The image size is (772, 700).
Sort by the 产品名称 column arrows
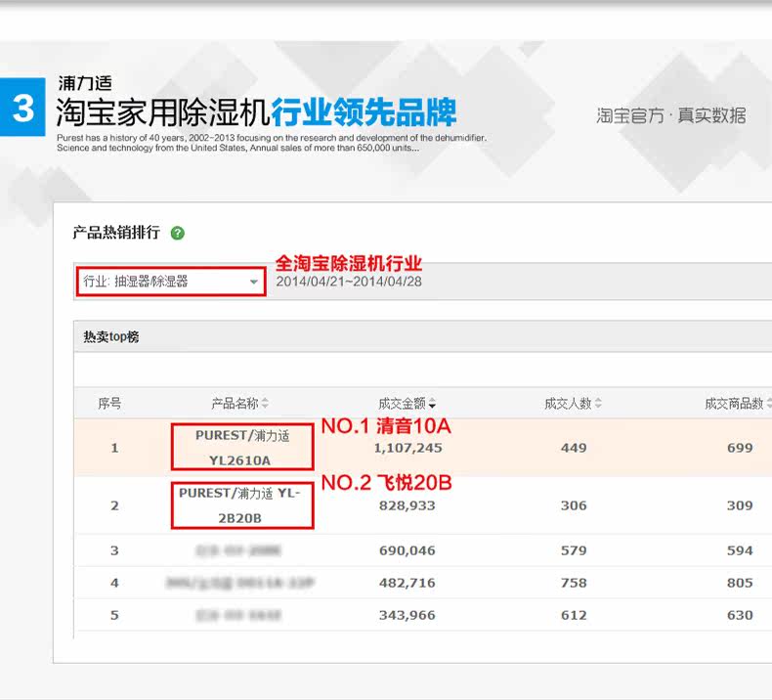point(265,404)
